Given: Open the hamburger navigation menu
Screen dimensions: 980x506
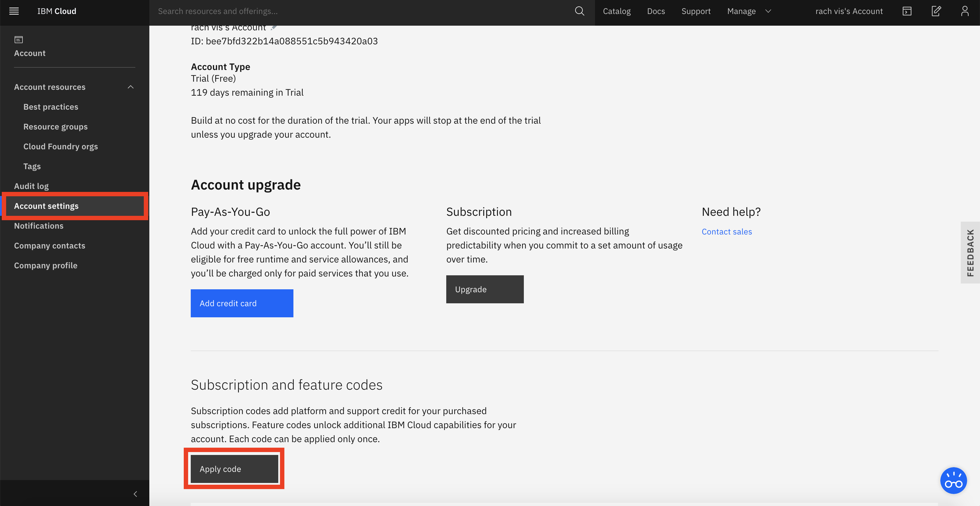Looking at the screenshot, I should click(14, 11).
